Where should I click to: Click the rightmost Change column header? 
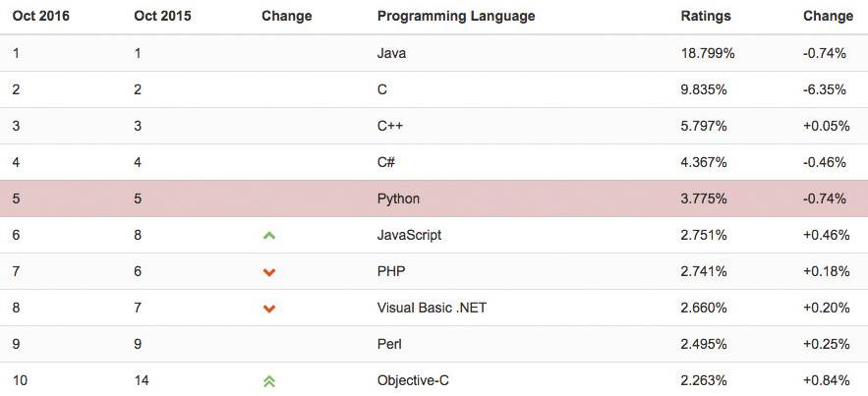[828, 16]
